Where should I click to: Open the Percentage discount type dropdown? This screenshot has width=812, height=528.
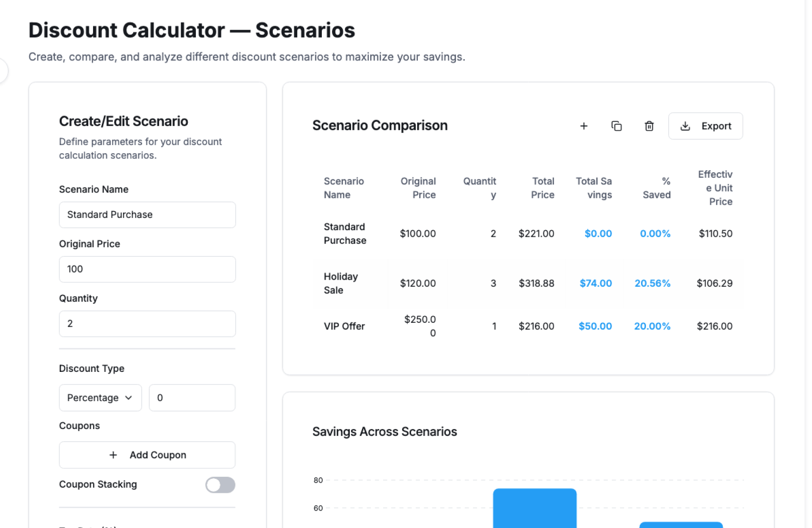click(x=100, y=398)
